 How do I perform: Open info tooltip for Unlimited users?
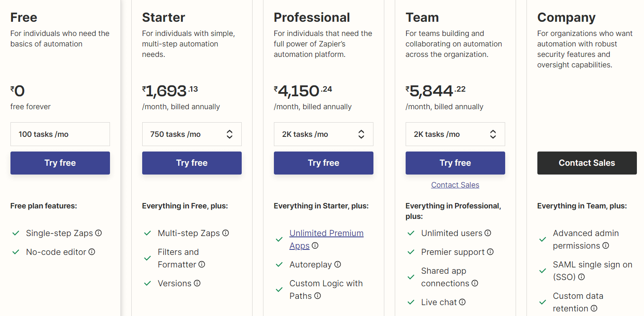pyautogui.click(x=488, y=233)
